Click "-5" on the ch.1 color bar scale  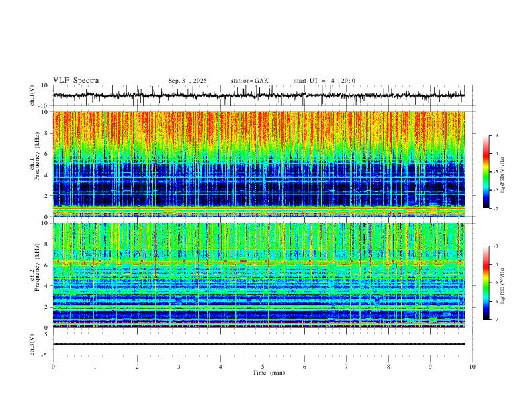point(496,172)
